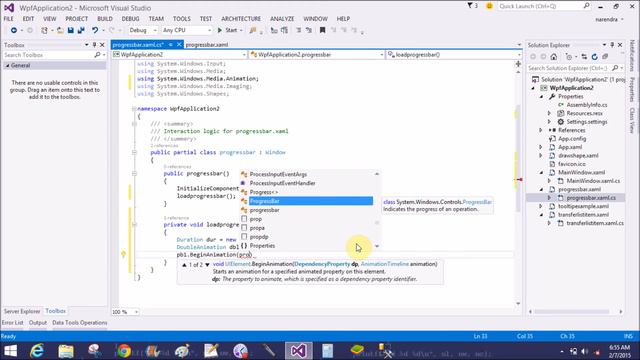640x360 pixels.
Task: Click the feedback smiley icon
Action: click(x=489, y=6)
